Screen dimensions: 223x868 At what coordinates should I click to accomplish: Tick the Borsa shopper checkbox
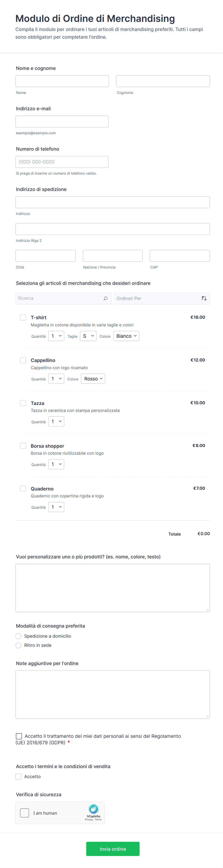(x=23, y=446)
